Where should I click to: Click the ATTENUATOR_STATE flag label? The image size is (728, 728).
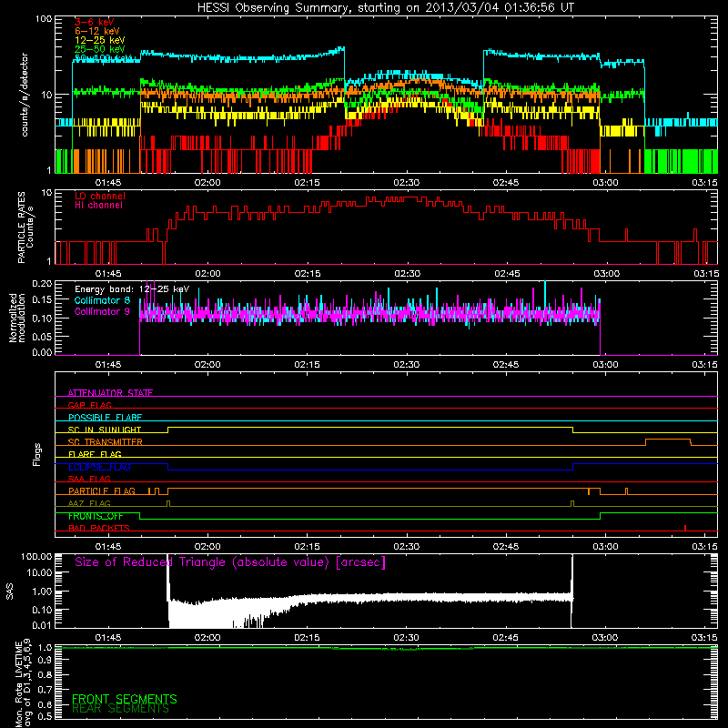pyautogui.click(x=110, y=393)
